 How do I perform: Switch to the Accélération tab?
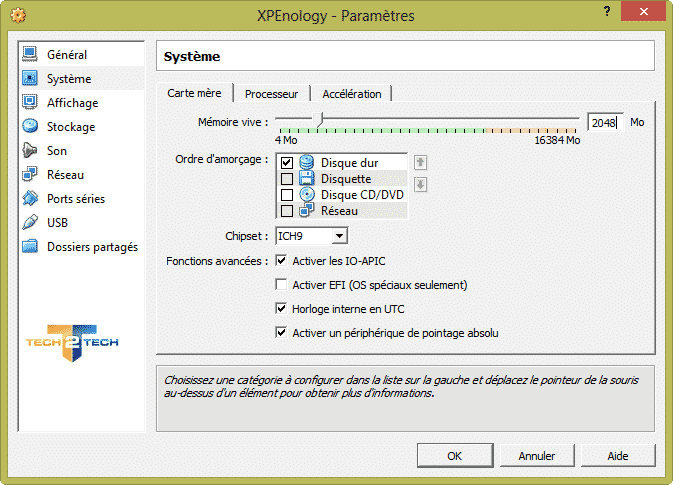click(x=352, y=94)
